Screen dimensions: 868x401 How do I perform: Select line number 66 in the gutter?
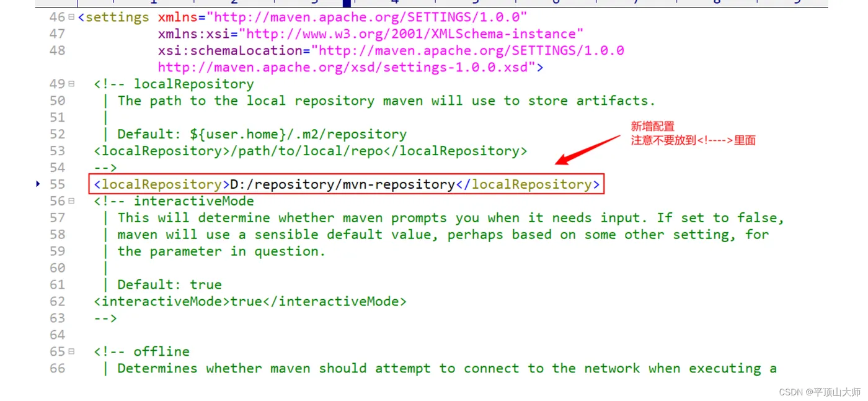point(57,369)
